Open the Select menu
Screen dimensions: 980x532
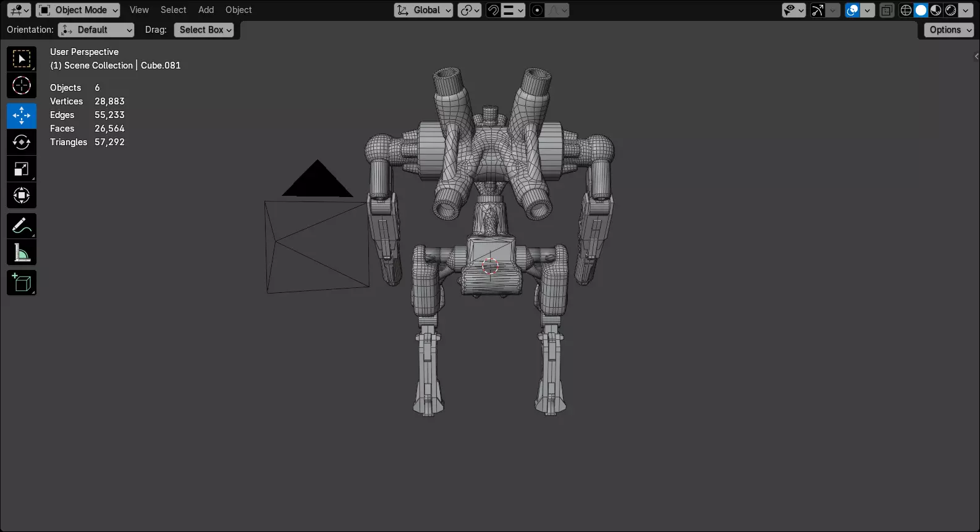click(x=173, y=10)
